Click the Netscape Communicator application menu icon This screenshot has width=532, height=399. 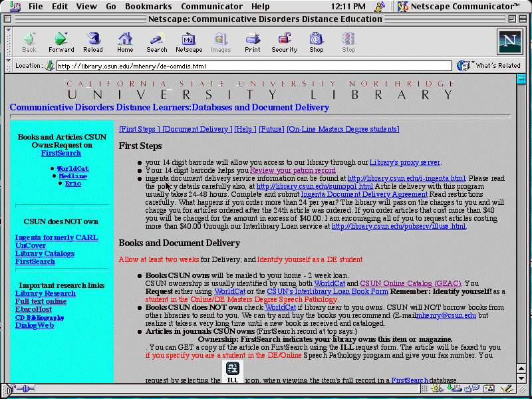click(x=402, y=6)
